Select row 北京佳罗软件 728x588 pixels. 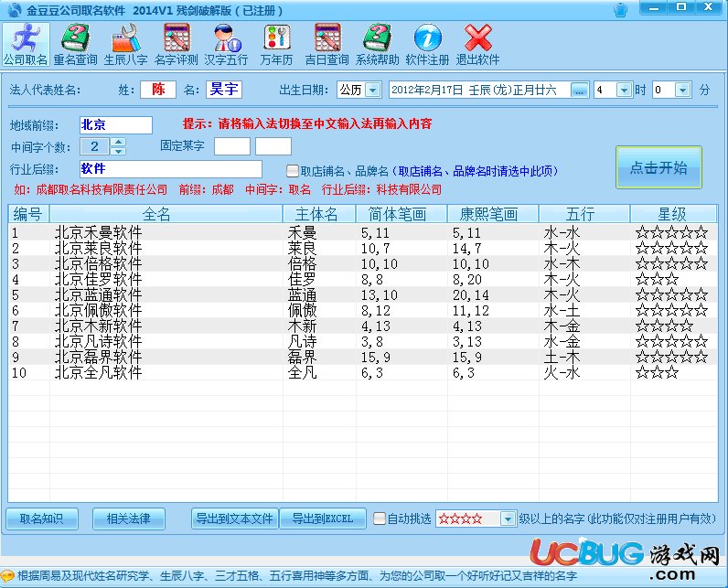point(362,279)
